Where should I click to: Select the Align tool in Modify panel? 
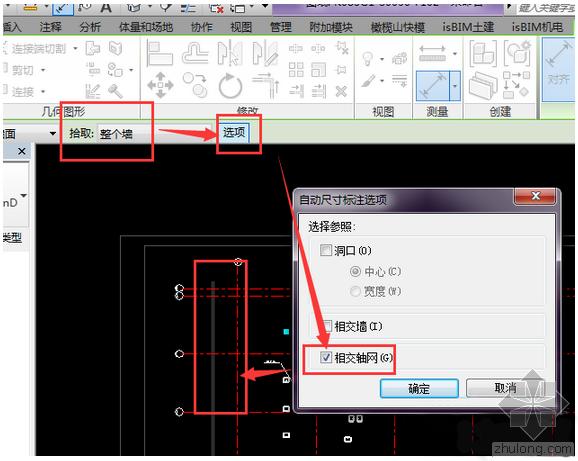click(x=159, y=54)
